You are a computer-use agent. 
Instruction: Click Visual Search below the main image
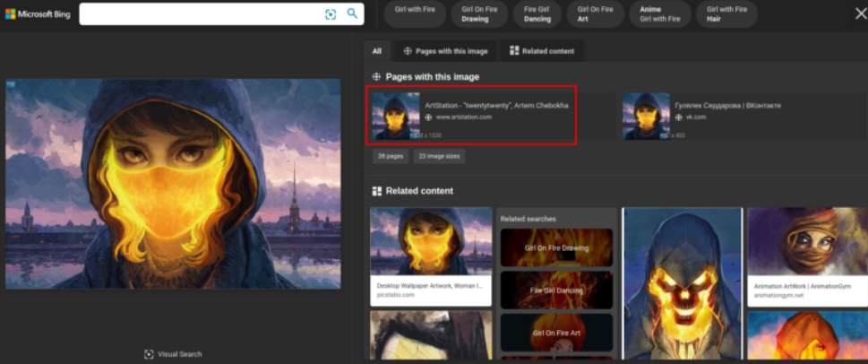173,354
